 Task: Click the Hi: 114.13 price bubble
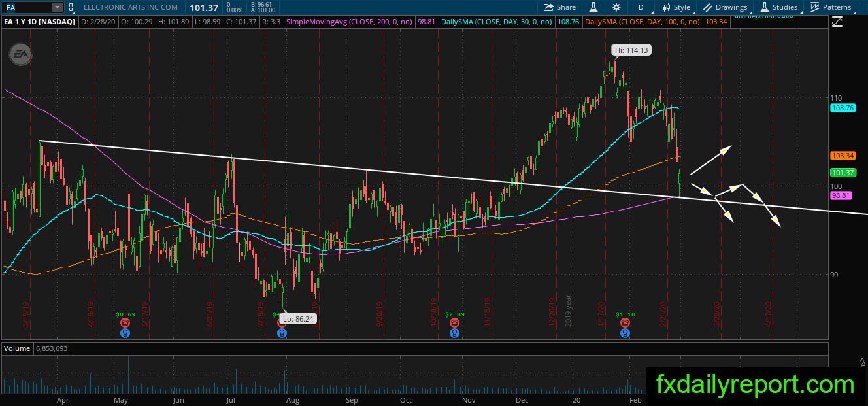click(631, 50)
